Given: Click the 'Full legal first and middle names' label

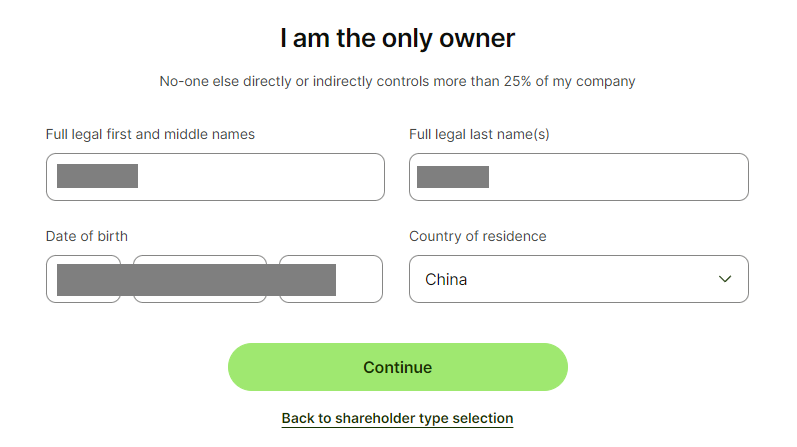Looking at the screenshot, I should click(150, 134).
